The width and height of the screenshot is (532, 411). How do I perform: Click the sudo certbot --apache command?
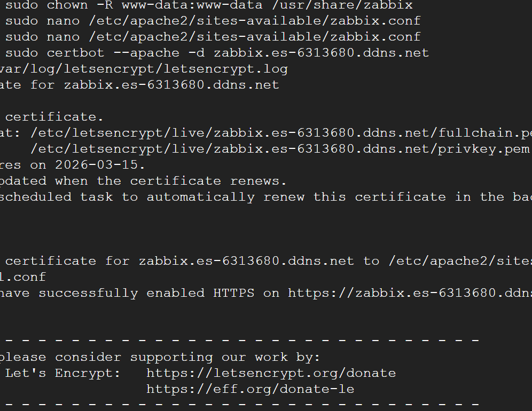tap(217, 53)
